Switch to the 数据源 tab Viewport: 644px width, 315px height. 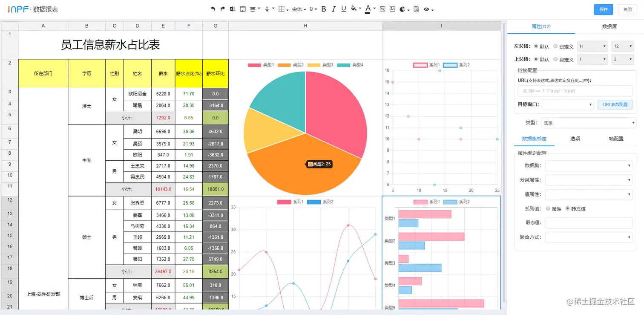tap(609, 26)
